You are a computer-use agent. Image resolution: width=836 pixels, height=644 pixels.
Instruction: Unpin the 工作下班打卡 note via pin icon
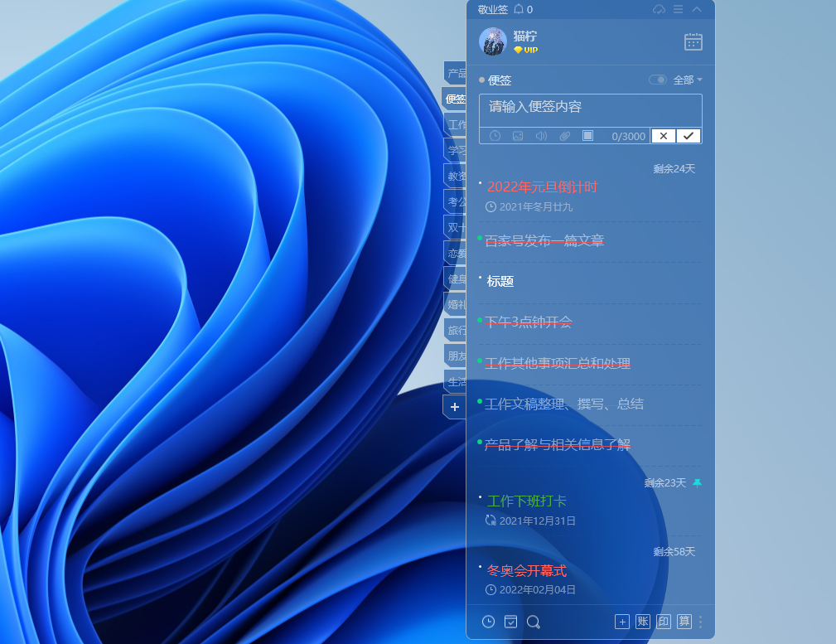coord(696,482)
